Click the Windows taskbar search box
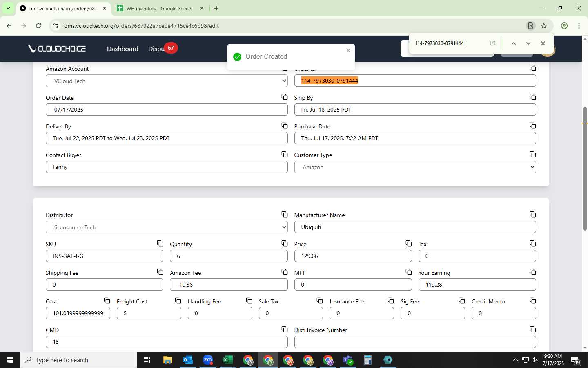 point(78,360)
